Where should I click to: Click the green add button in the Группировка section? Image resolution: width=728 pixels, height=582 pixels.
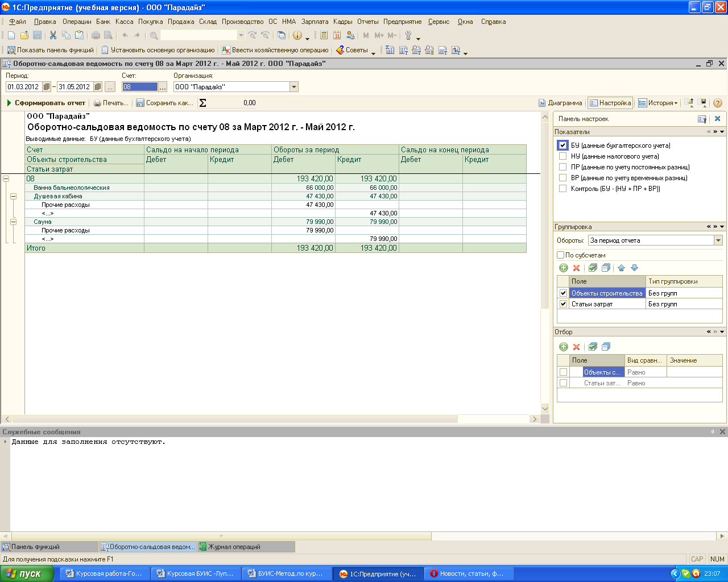[564, 268]
